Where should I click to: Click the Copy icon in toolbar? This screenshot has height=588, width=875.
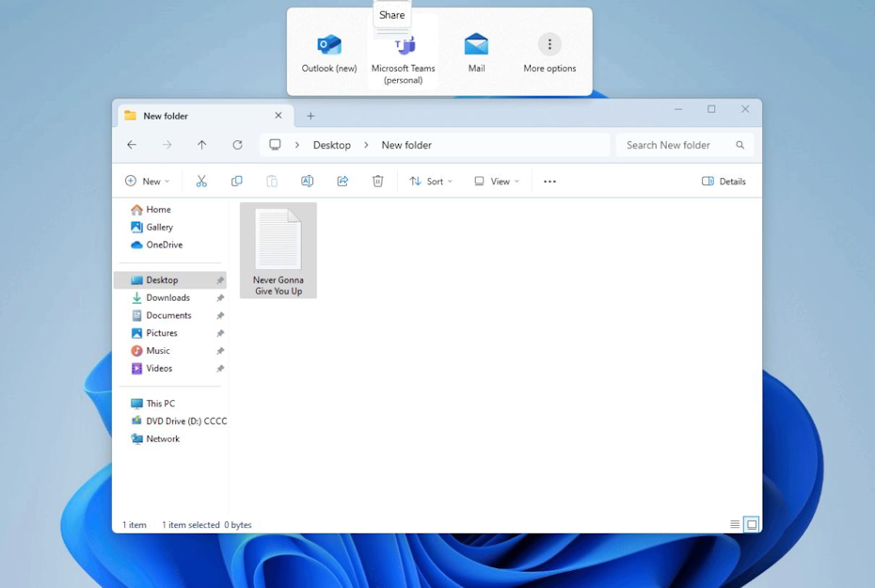tap(236, 182)
